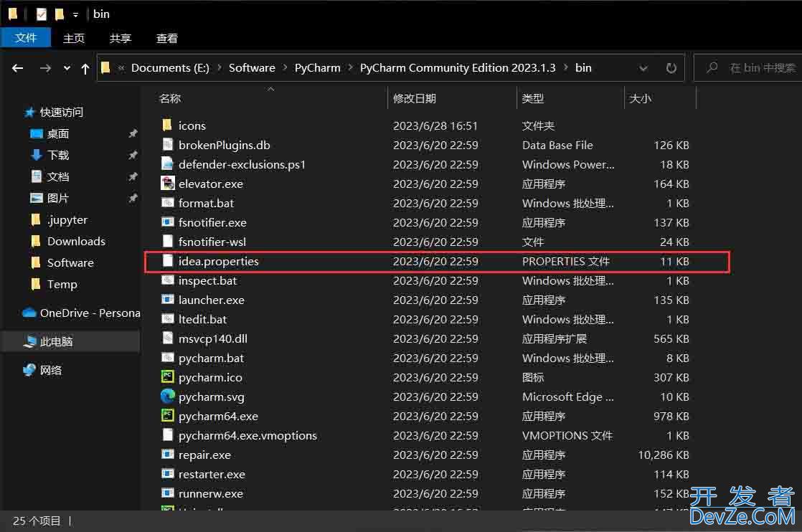Click the Forward navigation arrow
Screen dimensions: 802x532
[x=45, y=68]
